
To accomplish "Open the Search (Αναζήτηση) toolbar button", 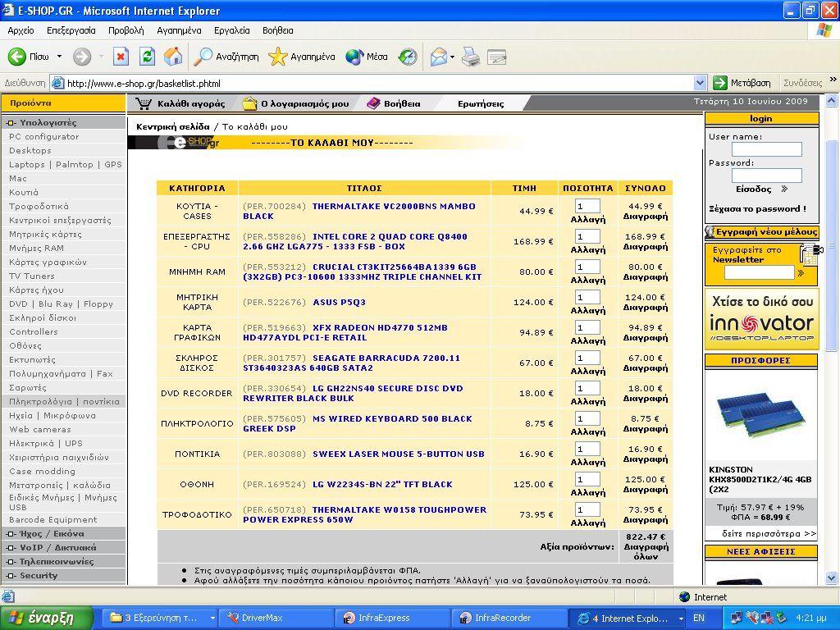I will click(226, 57).
